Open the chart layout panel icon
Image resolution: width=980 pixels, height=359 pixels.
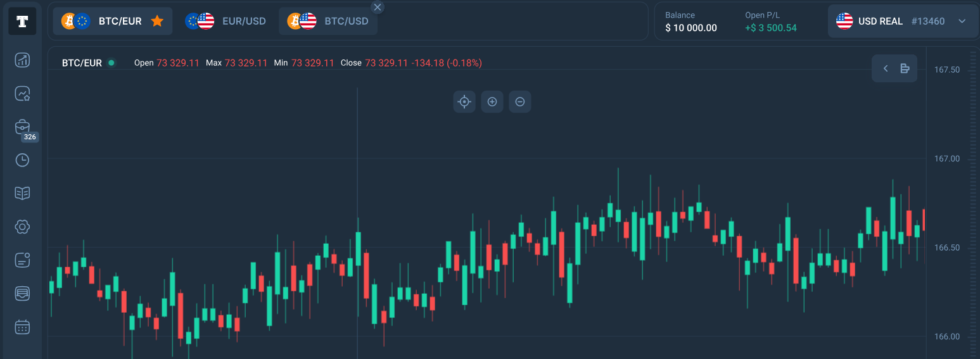click(x=905, y=68)
